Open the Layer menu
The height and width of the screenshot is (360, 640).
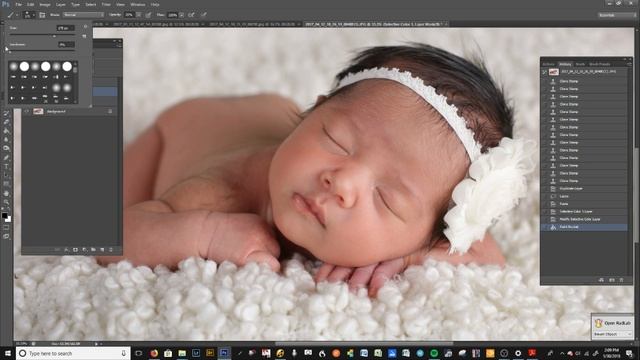coord(60,4)
